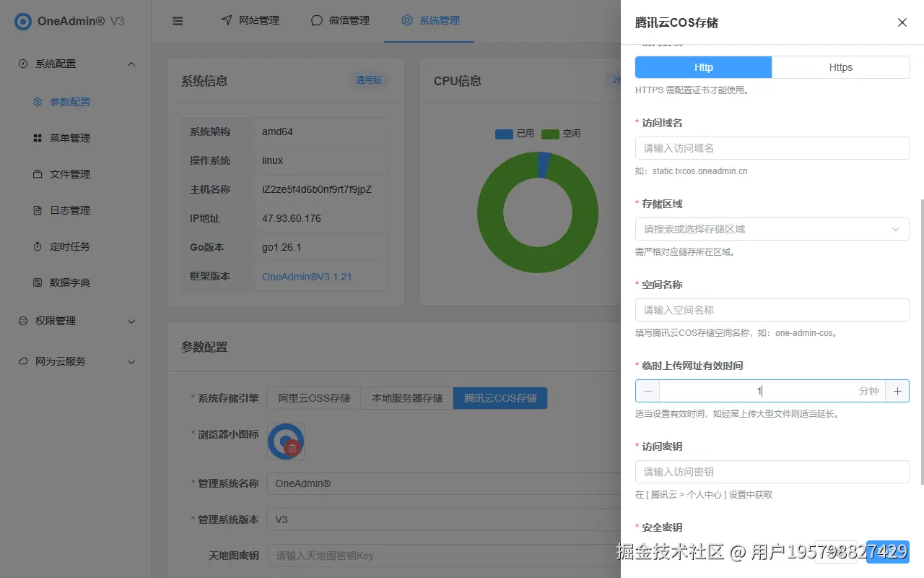
Task: Close the 腾讯云COS存储 drawer with X
Action: coord(902,22)
